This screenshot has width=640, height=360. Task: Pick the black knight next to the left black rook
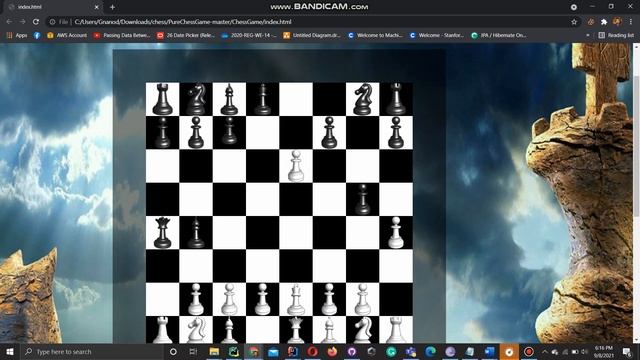tap(196, 99)
